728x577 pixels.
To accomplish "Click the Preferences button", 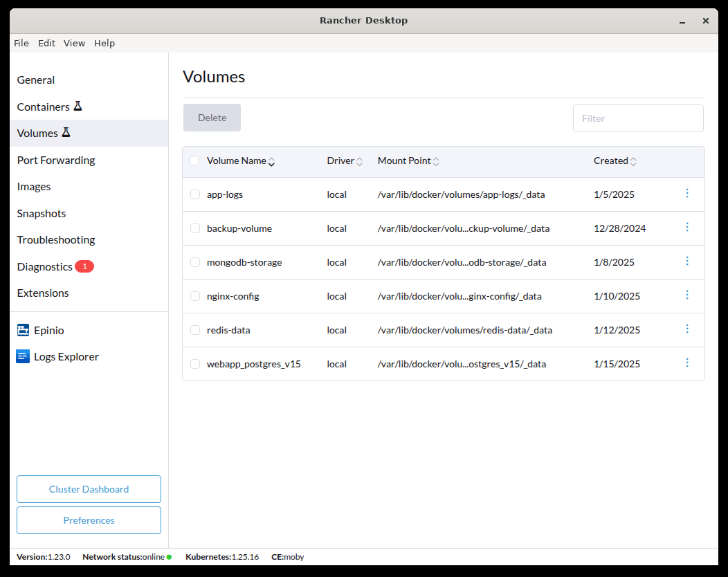I will (x=89, y=520).
